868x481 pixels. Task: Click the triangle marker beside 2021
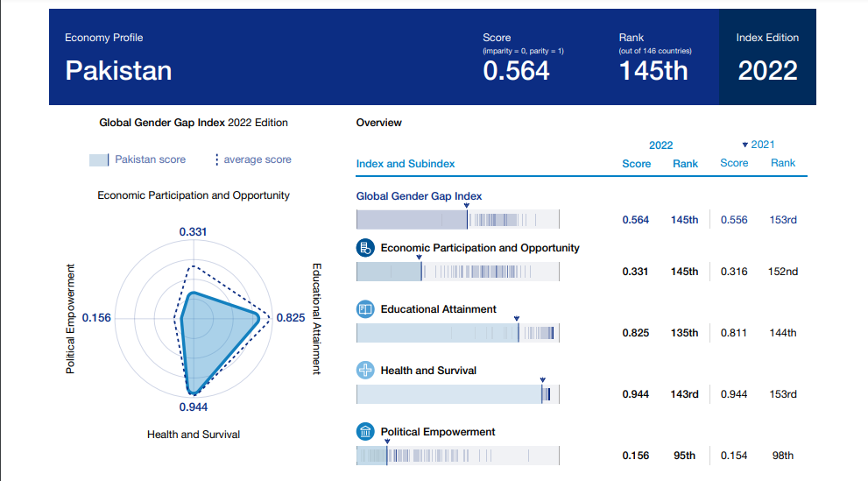coord(745,145)
